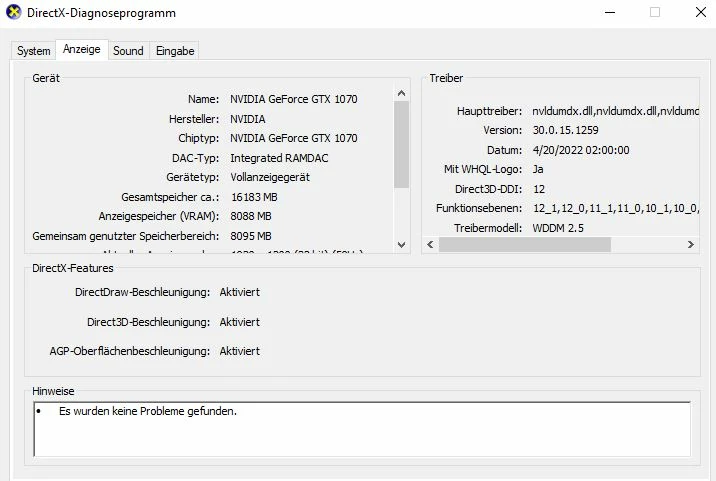716x481 pixels.
Task: Click the Treiber scroll-left arrow
Action: [430, 244]
